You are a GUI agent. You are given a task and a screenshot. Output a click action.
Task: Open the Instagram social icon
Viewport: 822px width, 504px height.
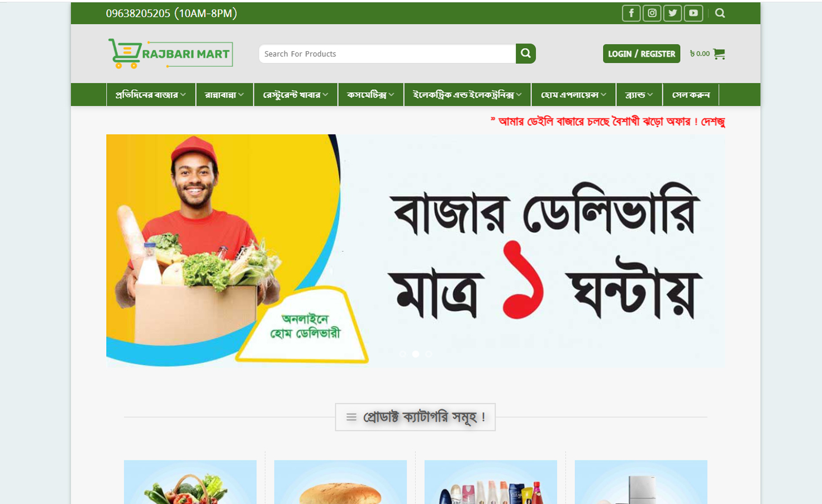pyautogui.click(x=652, y=13)
